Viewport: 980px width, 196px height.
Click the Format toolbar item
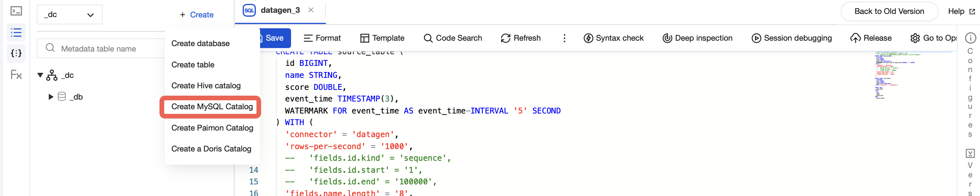pos(322,38)
